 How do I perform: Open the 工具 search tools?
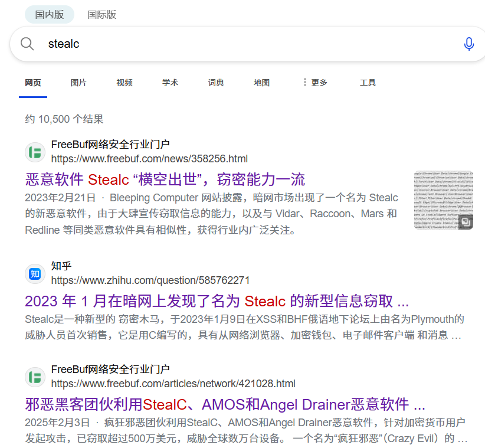coord(368,83)
